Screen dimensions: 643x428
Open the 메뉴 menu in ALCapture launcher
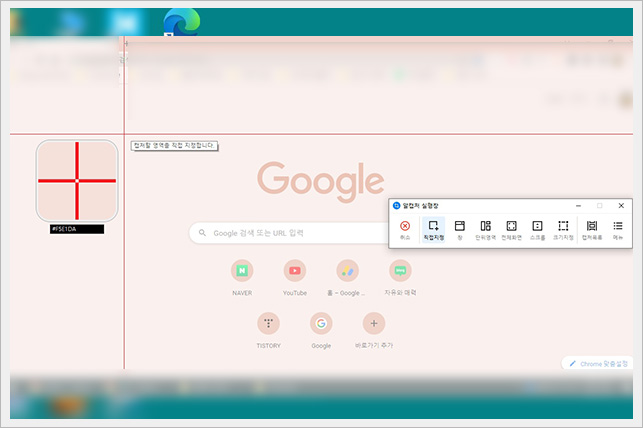618,230
